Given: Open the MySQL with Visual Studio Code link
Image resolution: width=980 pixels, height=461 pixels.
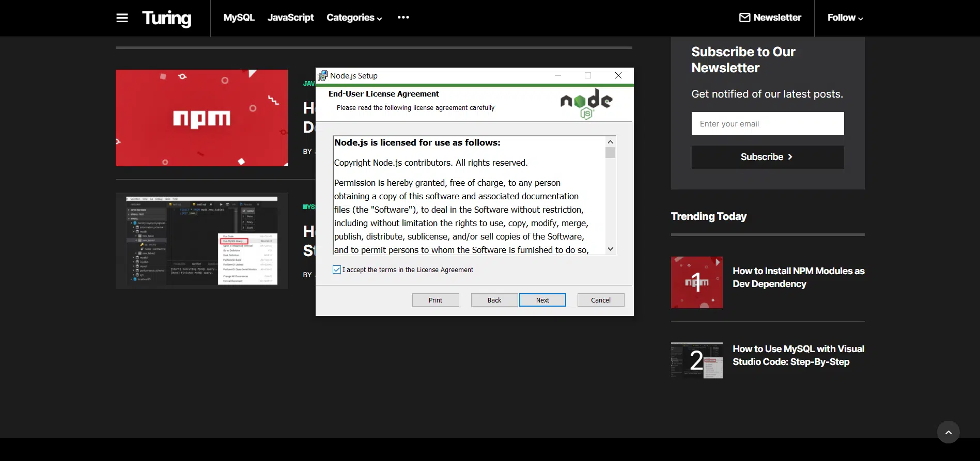Looking at the screenshot, I should (x=798, y=355).
